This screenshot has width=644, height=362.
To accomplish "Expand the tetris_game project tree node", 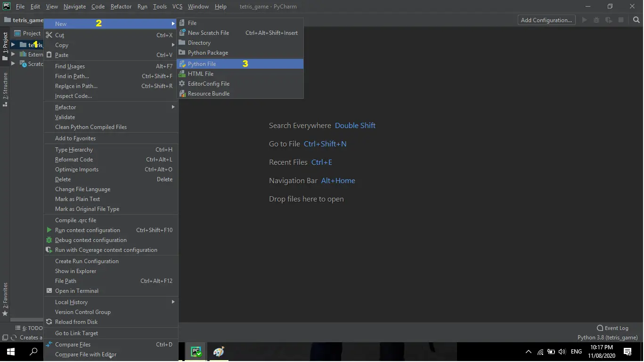I will (x=13, y=45).
